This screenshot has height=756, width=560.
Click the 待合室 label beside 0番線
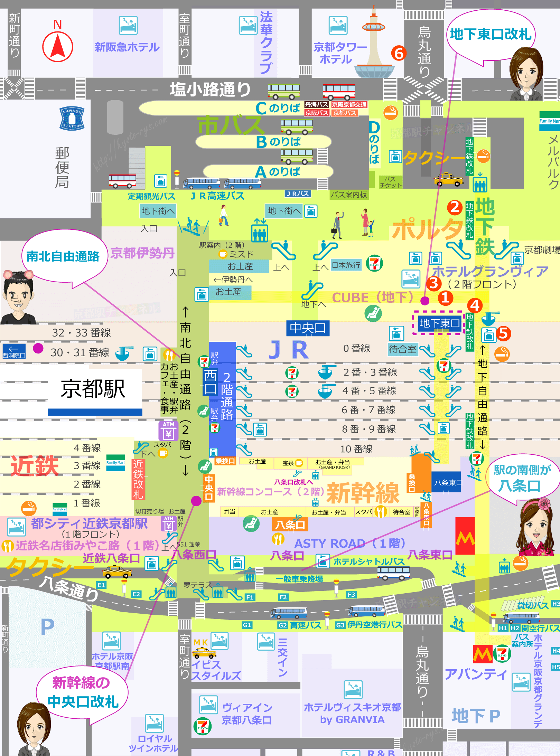402,349
